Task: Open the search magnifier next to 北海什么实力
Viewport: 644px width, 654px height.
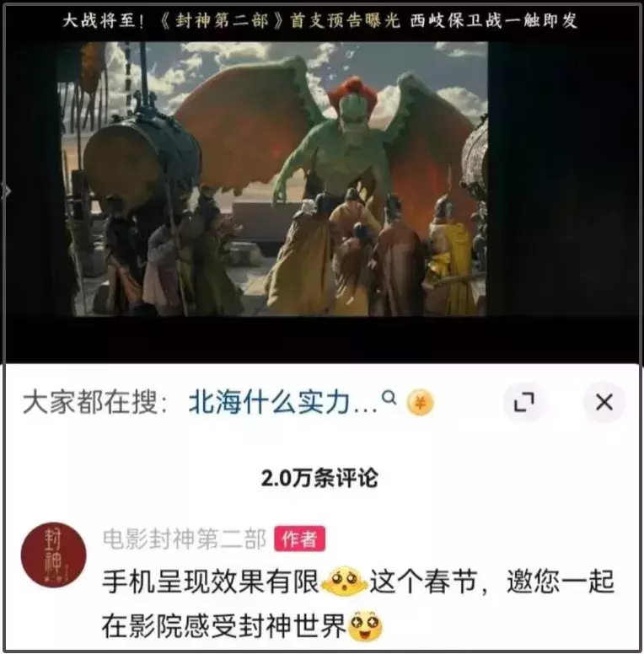Action: pyautogui.click(x=389, y=398)
